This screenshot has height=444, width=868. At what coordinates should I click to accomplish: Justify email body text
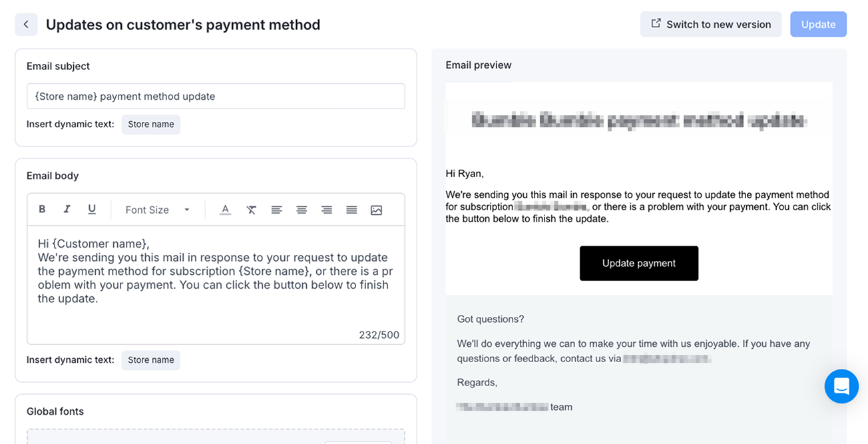[x=351, y=210]
